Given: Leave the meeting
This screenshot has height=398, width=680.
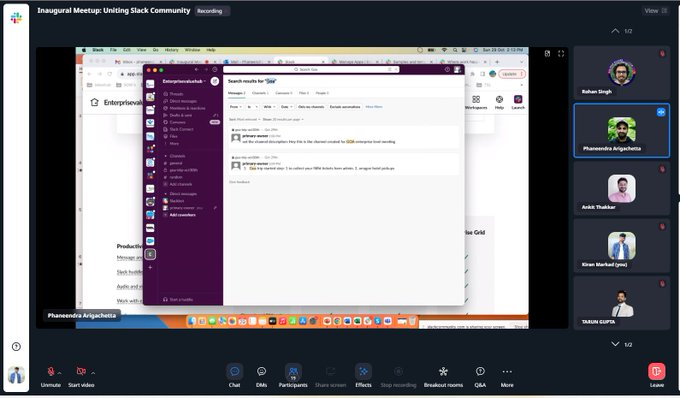Looking at the screenshot, I should (657, 375).
